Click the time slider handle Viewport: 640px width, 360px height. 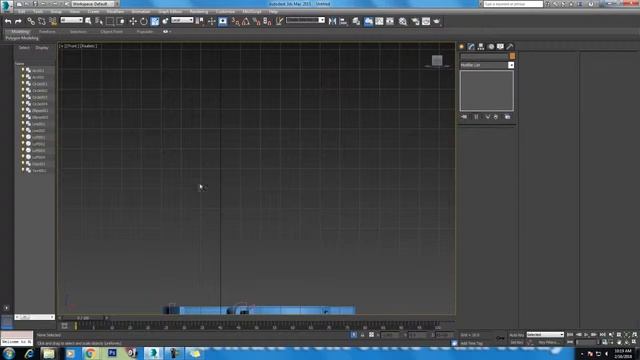tap(83, 318)
